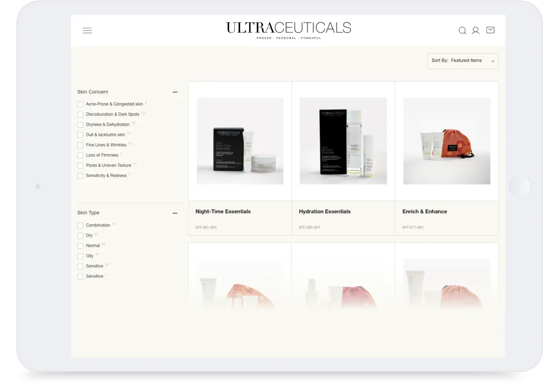Check Dryness & Dehydration filter

81,125
